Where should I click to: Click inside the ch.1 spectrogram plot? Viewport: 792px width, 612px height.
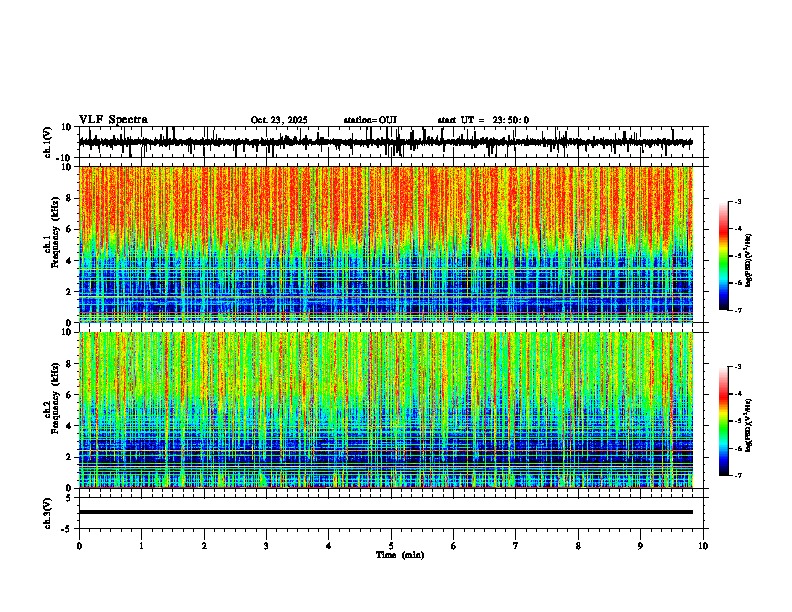coord(386,244)
